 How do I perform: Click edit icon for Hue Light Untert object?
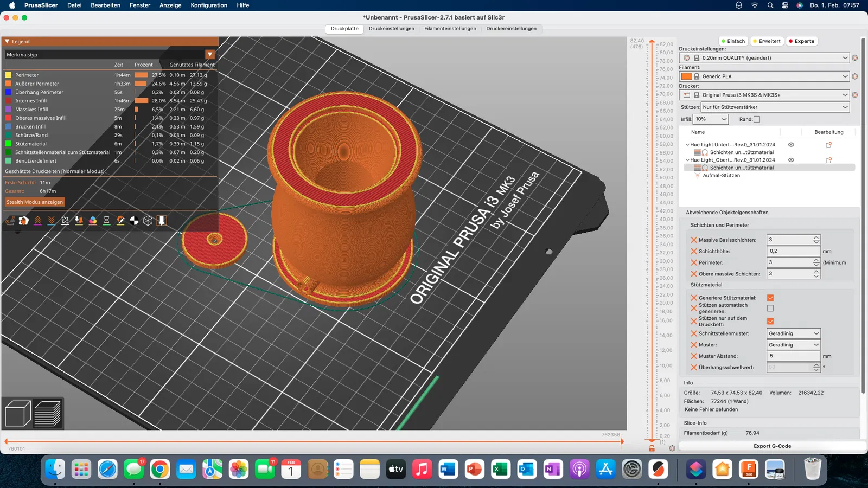point(828,145)
